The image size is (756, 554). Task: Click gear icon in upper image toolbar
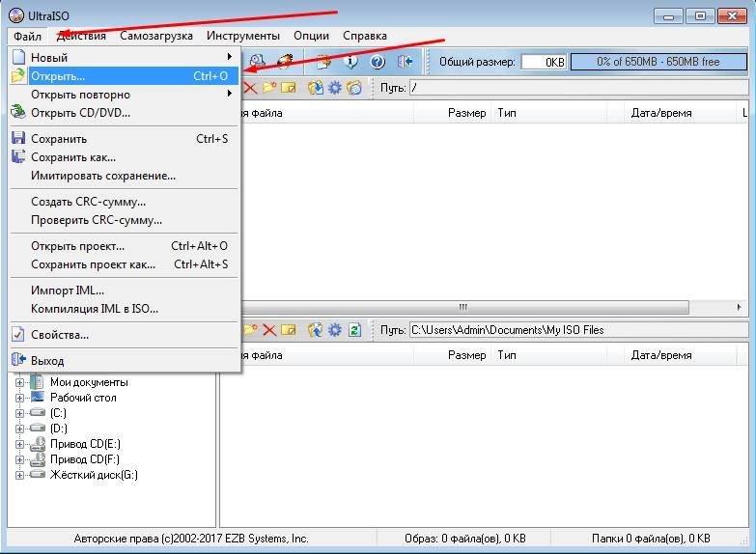tap(335, 88)
